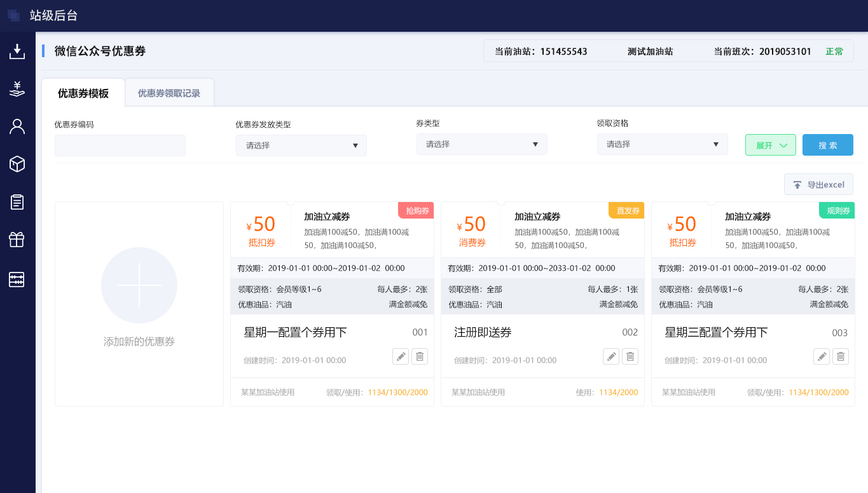Open the yen-in-hand finance sidebar icon
The width and height of the screenshot is (868, 493).
(x=17, y=88)
